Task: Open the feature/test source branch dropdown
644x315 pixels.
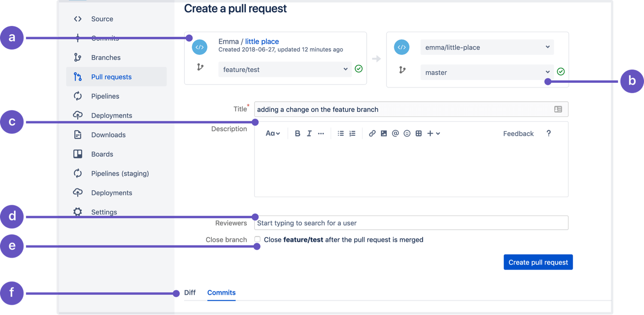Action: coord(284,69)
